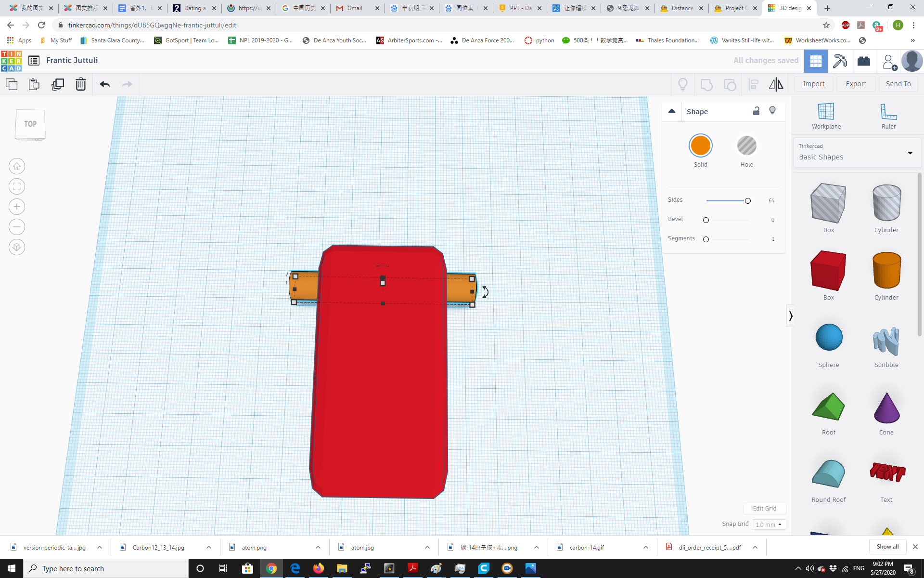924x578 pixels.
Task: Pick the Round Roof shape
Action: pyautogui.click(x=828, y=474)
